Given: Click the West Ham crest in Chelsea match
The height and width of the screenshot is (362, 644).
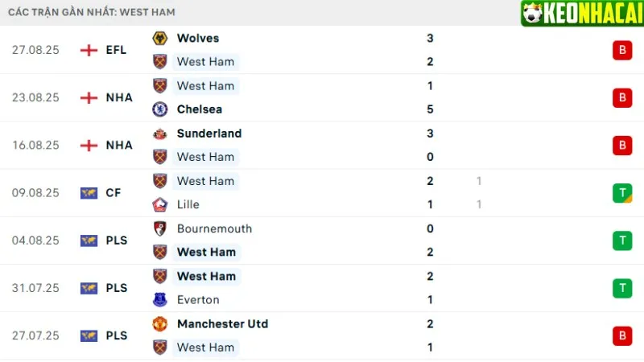Looking at the screenshot, I should tap(159, 86).
